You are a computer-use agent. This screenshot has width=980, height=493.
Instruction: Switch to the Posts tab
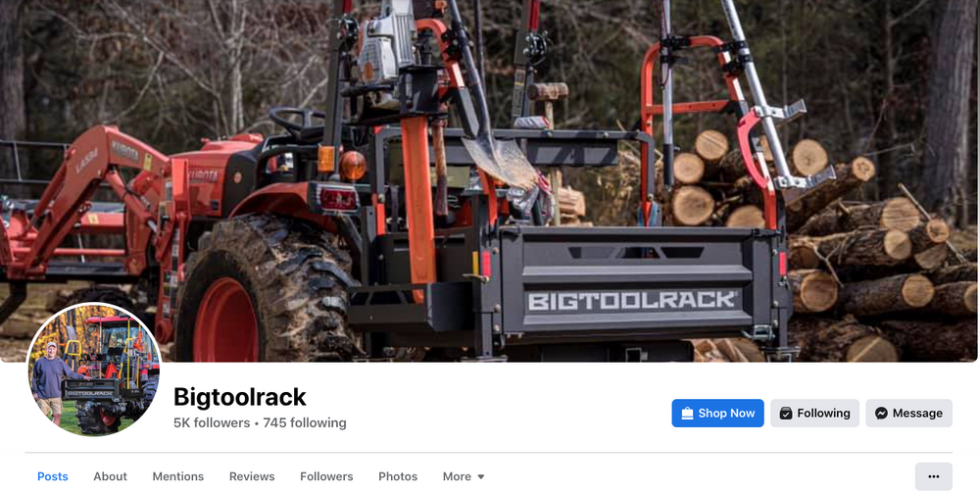point(53,476)
